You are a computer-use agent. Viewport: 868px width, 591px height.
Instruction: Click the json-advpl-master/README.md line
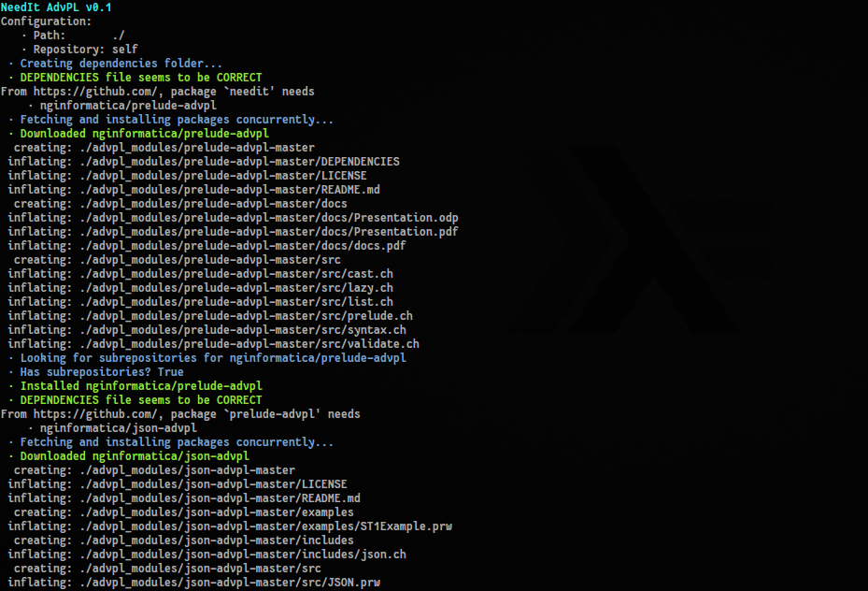(184, 498)
